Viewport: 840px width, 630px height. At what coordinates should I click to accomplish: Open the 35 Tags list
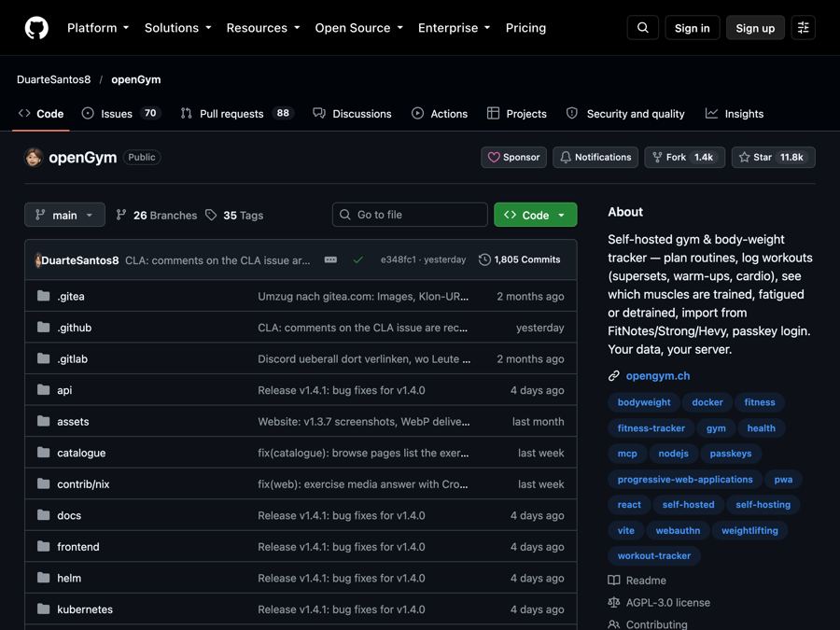(234, 216)
